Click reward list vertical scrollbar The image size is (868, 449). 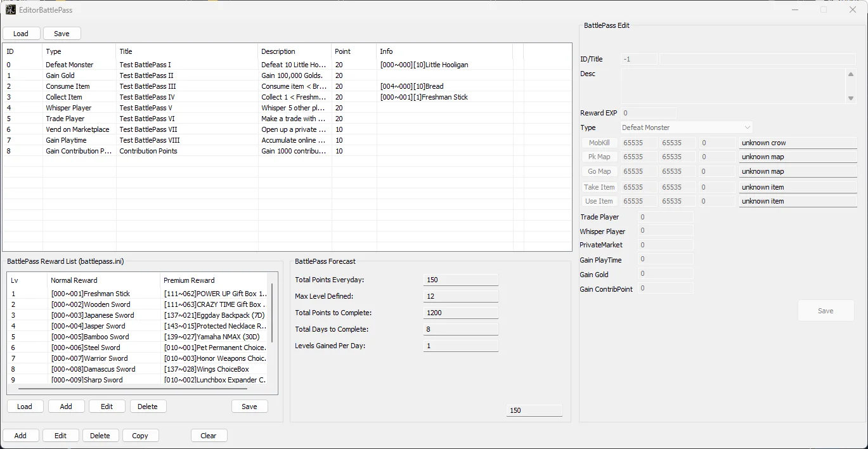(273, 312)
